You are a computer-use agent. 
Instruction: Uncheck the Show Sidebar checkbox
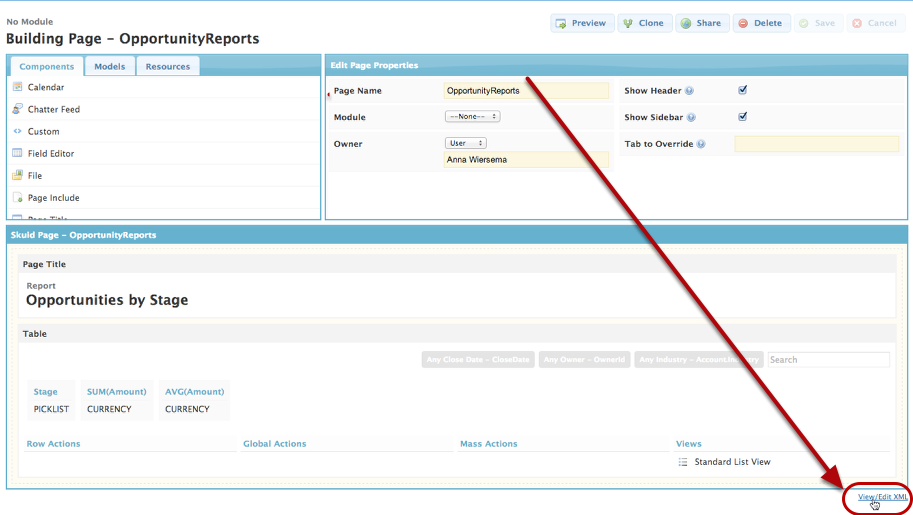pyautogui.click(x=743, y=116)
